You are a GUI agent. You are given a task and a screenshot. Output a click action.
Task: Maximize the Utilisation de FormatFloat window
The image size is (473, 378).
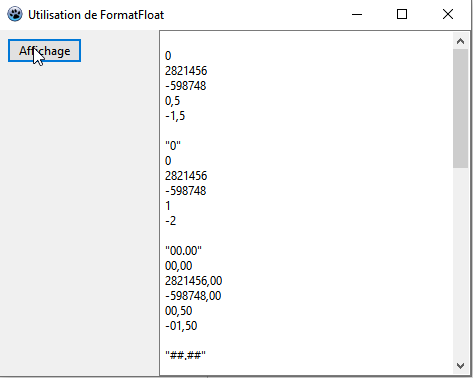[x=402, y=14]
